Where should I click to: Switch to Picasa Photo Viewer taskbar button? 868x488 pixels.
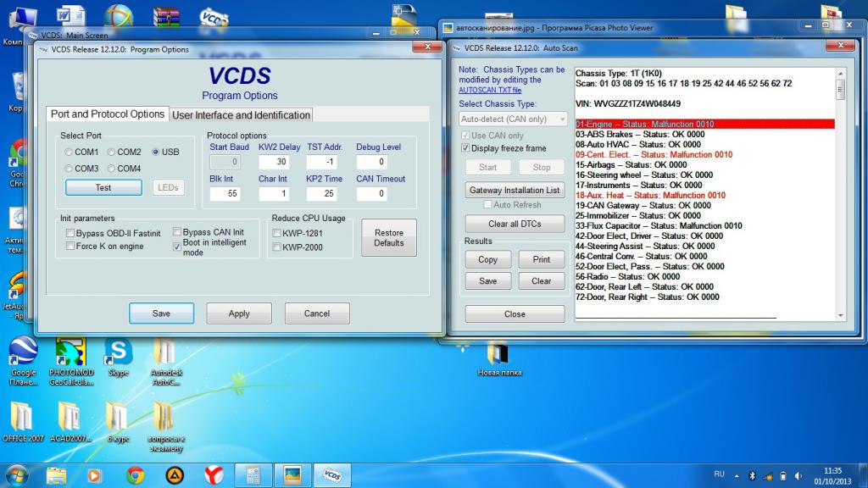coord(292,475)
